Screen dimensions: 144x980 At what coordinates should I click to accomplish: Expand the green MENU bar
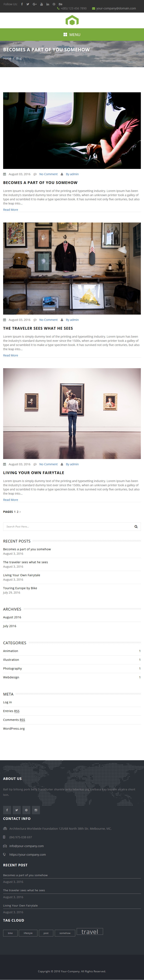pyautogui.click(x=72, y=35)
